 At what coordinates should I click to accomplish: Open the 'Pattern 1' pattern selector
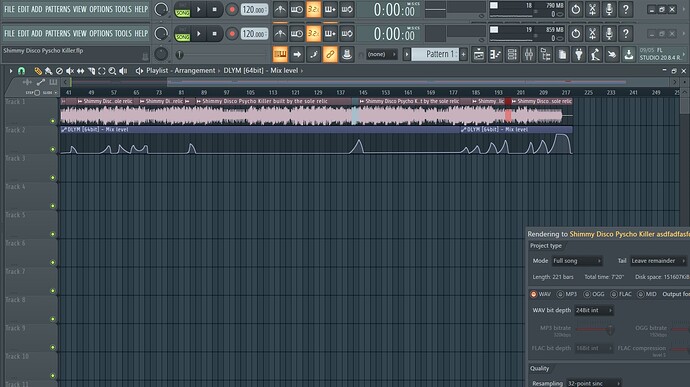coord(435,54)
